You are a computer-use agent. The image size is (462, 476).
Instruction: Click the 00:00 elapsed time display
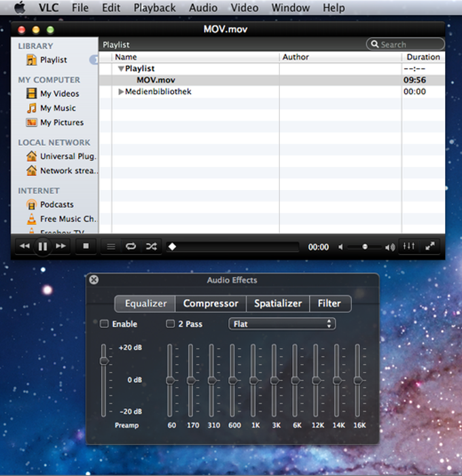pos(319,247)
